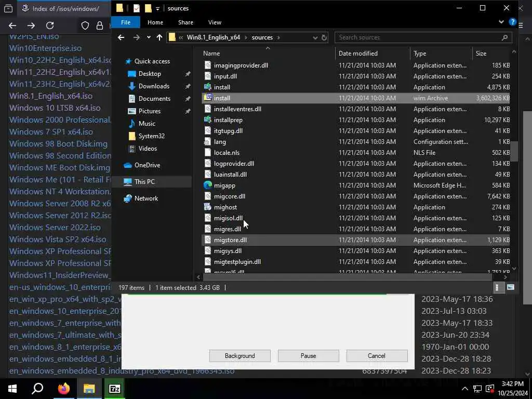Select the lang configuration settings icon
Screen dimensions: 532x399
click(208, 142)
